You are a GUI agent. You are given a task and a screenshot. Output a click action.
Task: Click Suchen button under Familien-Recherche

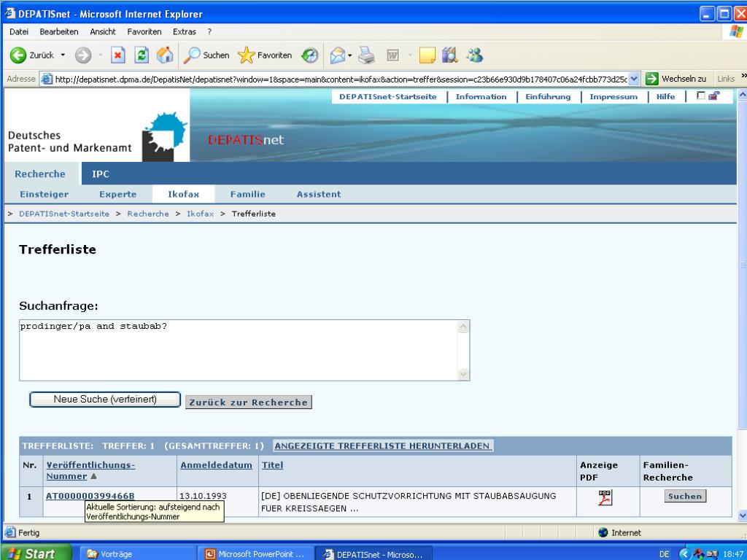(685, 496)
